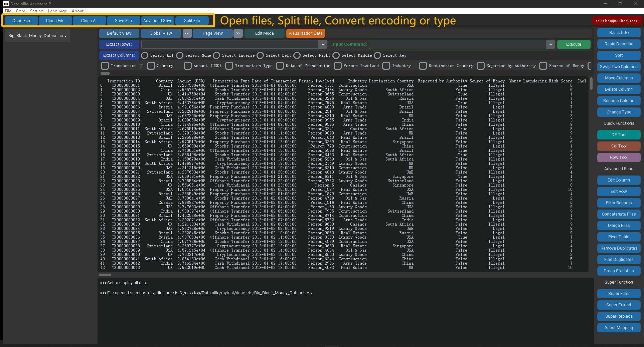This screenshot has width=644, height=347.
Task: Open contact email olllo.top@outlook.com
Action: tap(617, 21)
